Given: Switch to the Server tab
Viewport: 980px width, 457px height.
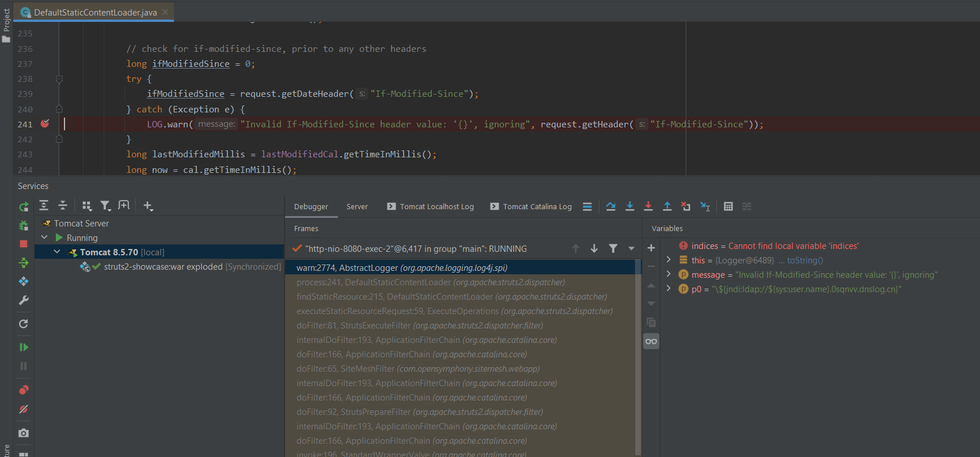Looking at the screenshot, I should [x=357, y=206].
